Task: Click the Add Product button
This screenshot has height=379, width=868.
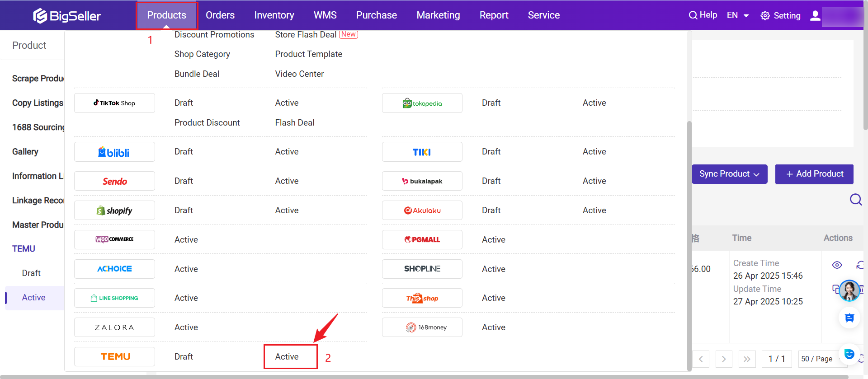Action: (x=814, y=174)
